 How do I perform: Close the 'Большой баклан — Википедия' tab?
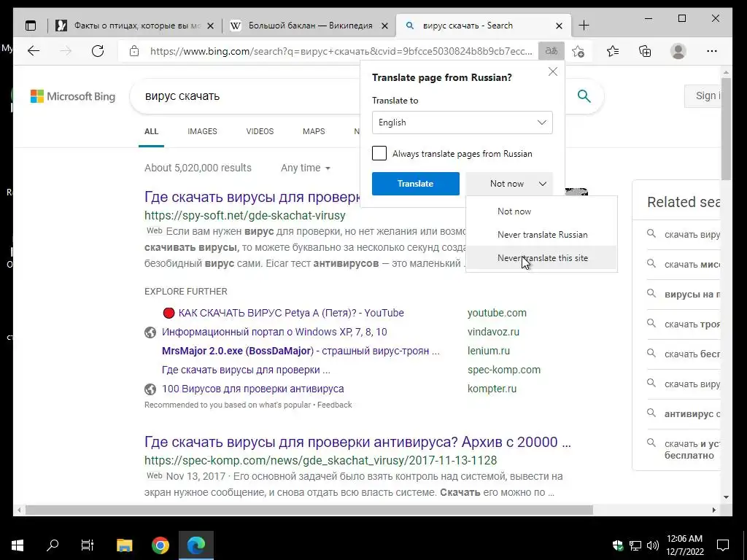pos(385,26)
